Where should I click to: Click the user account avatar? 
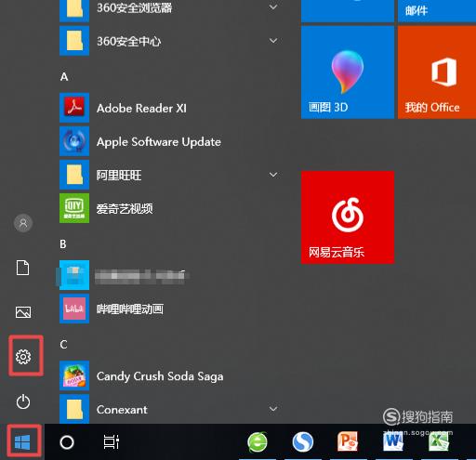(23, 223)
